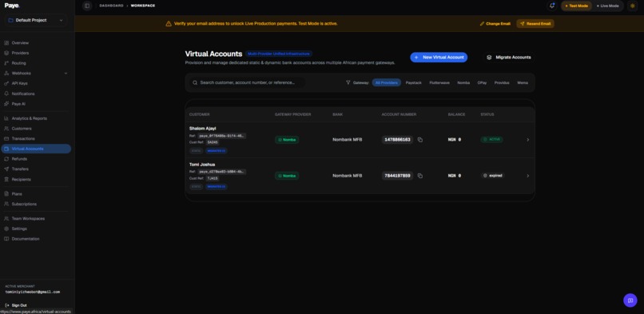Click the Recipients icon in sidebar
Image resolution: width=644 pixels, height=314 pixels.
point(6,179)
